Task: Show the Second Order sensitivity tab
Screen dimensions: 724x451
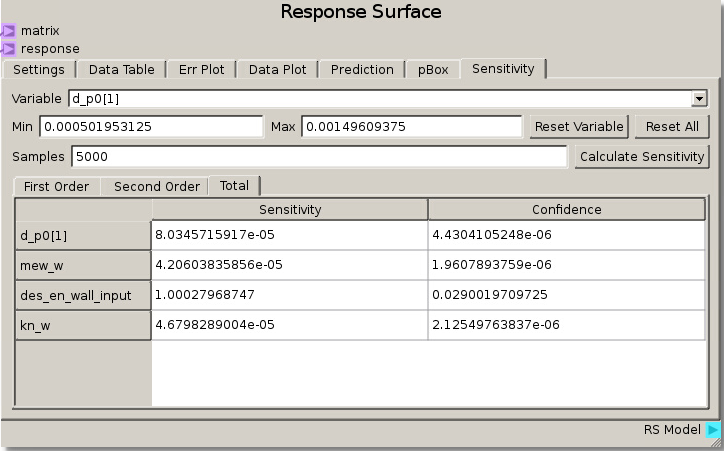Action: [x=157, y=187]
